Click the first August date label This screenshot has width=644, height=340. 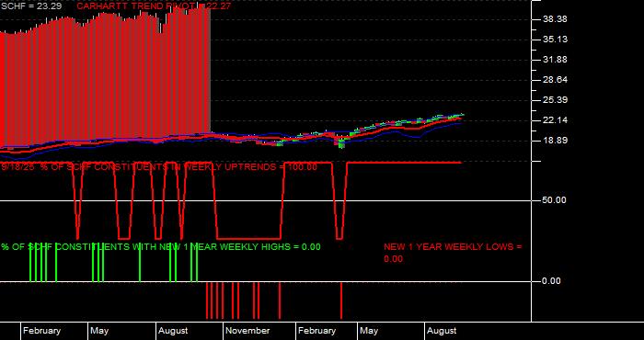point(173,331)
